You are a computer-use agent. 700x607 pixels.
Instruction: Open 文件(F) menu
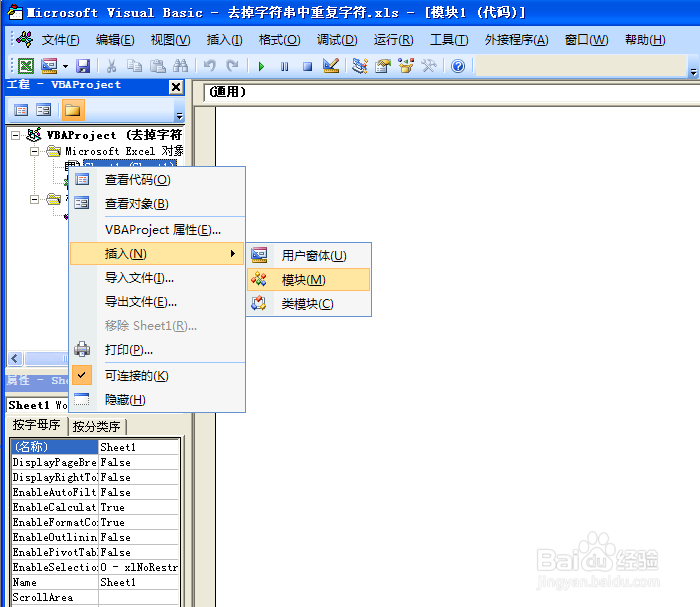[60, 40]
